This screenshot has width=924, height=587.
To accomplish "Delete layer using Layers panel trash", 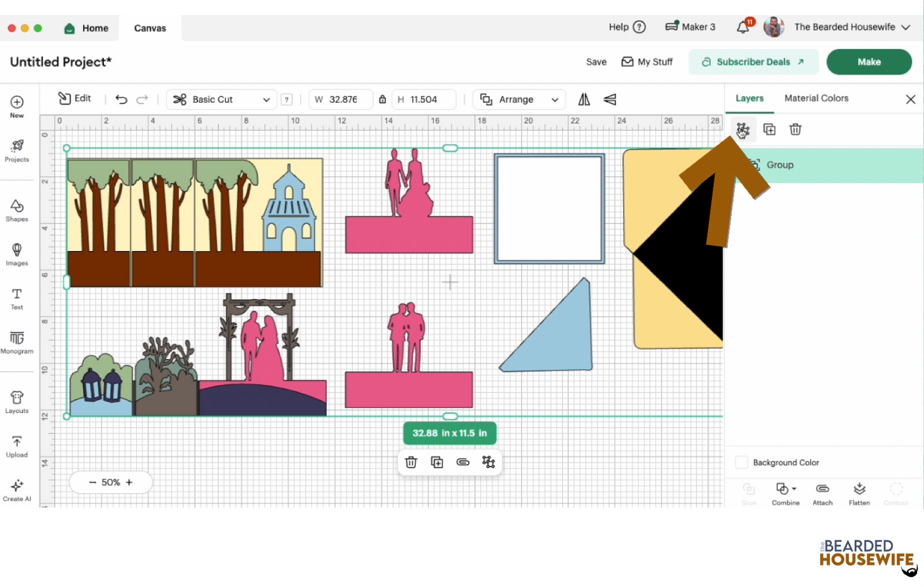I will click(x=795, y=129).
